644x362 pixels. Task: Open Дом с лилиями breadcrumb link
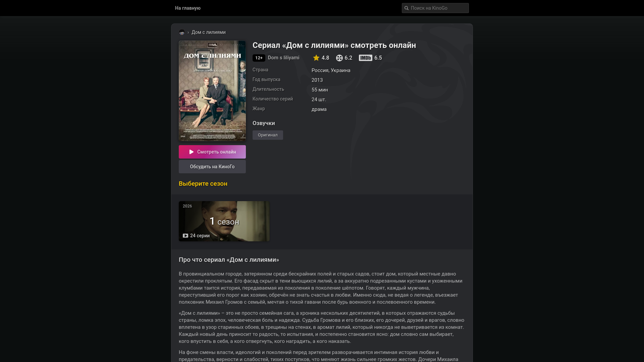tap(209, 32)
